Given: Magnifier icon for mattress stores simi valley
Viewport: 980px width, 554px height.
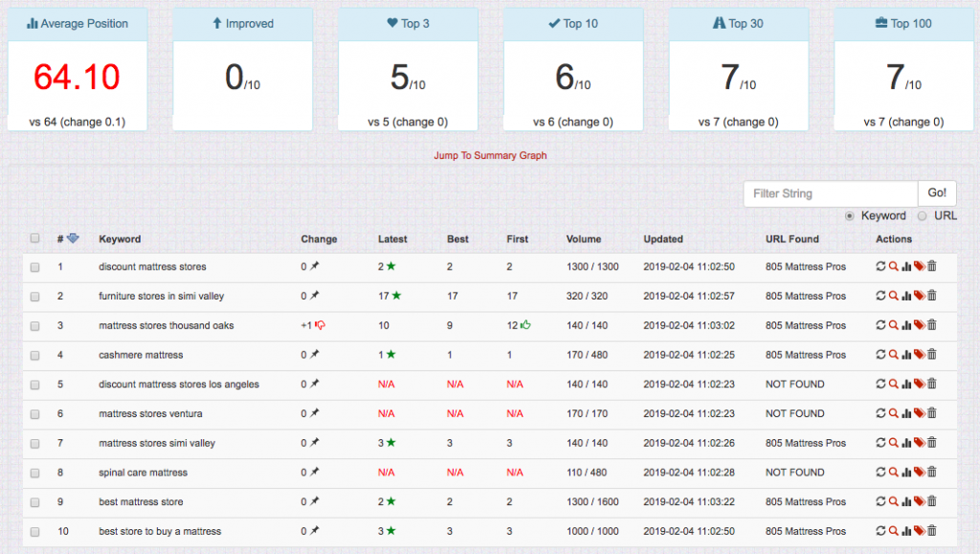Looking at the screenshot, I should (894, 442).
